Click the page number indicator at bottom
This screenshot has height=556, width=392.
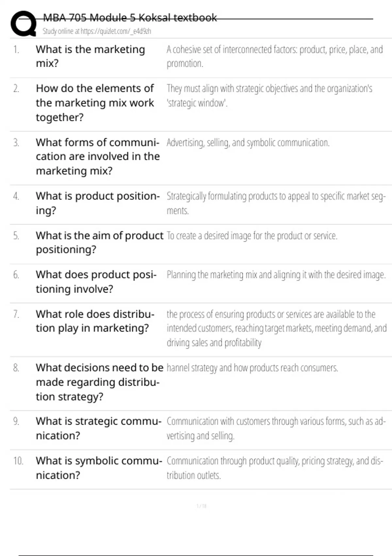pyautogui.click(x=201, y=506)
